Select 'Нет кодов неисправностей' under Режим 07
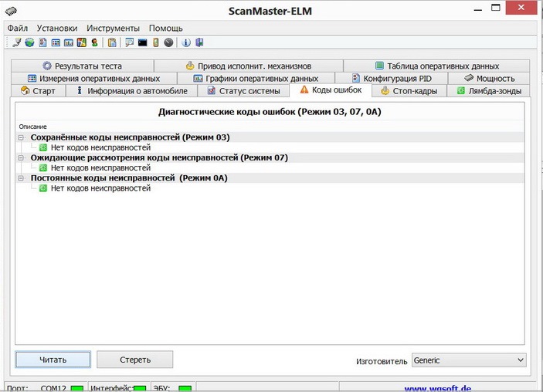 (x=100, y=167)
